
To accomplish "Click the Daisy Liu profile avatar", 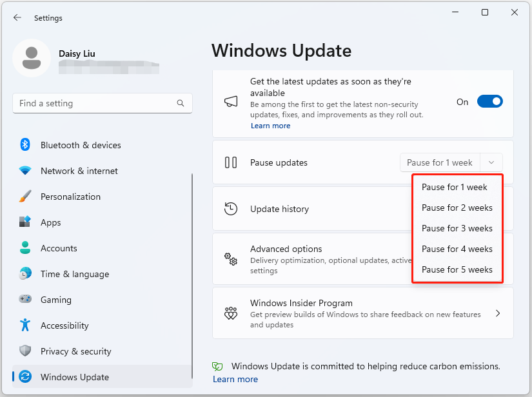I will [x=32, y=58].
